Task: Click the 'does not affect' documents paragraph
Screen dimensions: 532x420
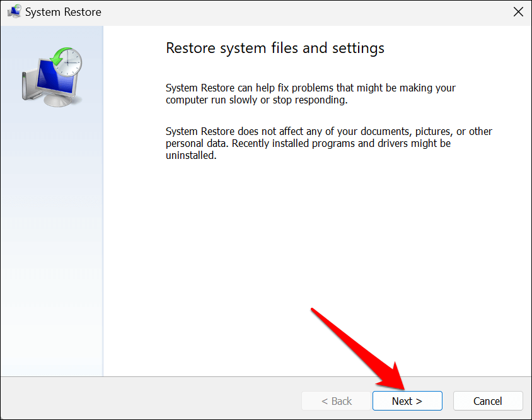Action: click(329, 143)
